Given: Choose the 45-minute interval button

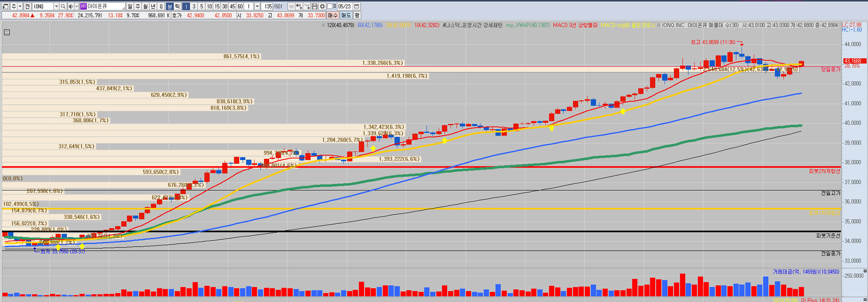Looking at the screenshot, I should 232,6.
